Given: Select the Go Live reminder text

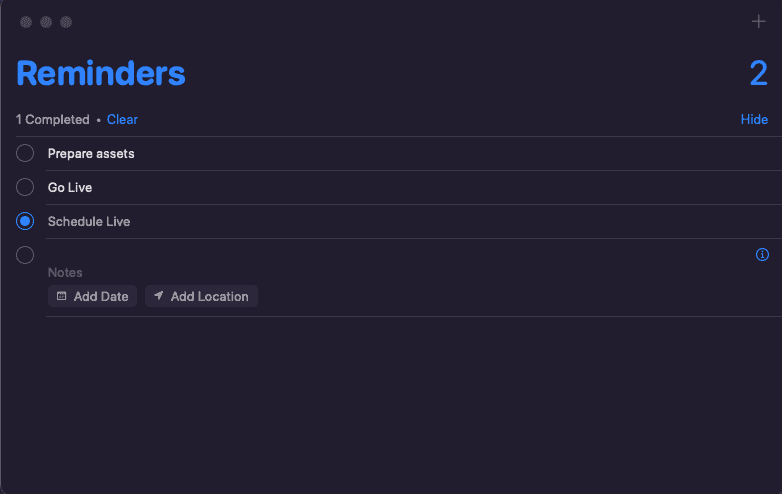Looking at the screenshot, I should pyautogui.click(x=70, y=187).
